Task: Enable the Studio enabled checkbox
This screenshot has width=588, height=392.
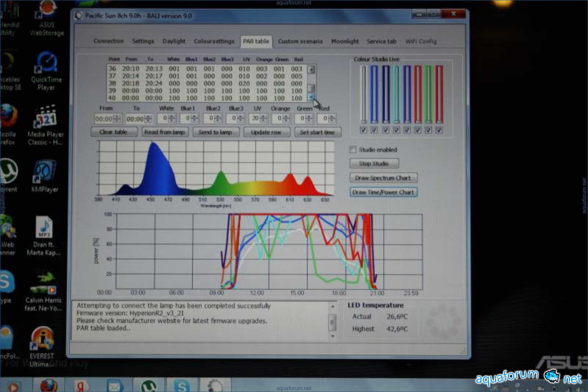Action: [x=353, y=150]
